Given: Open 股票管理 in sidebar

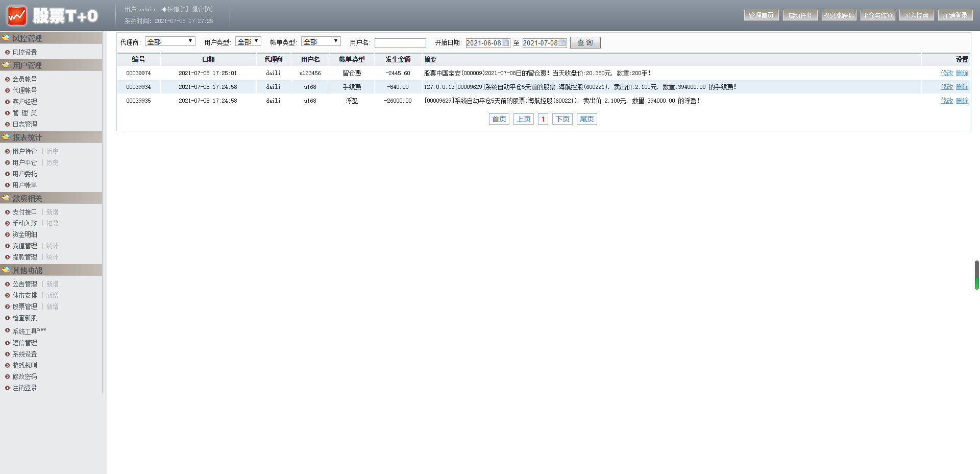Looking at the screenshot, I should click(x=24, y=306).
